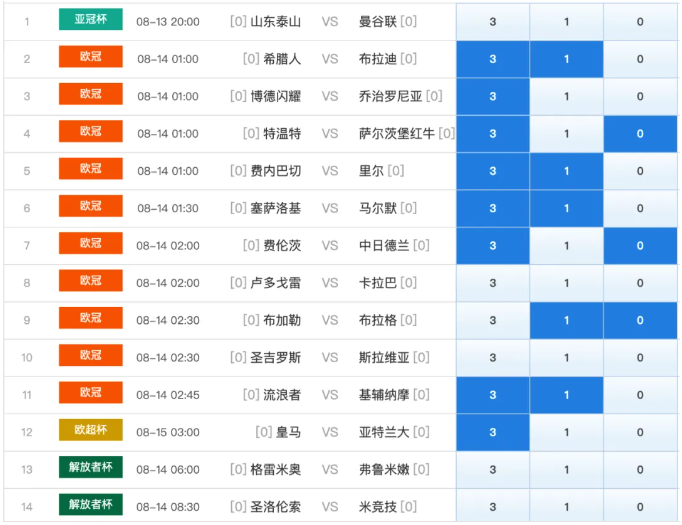Deselect result 1 for 塞萨洛基 vs 马尔默

coord(566,208)
